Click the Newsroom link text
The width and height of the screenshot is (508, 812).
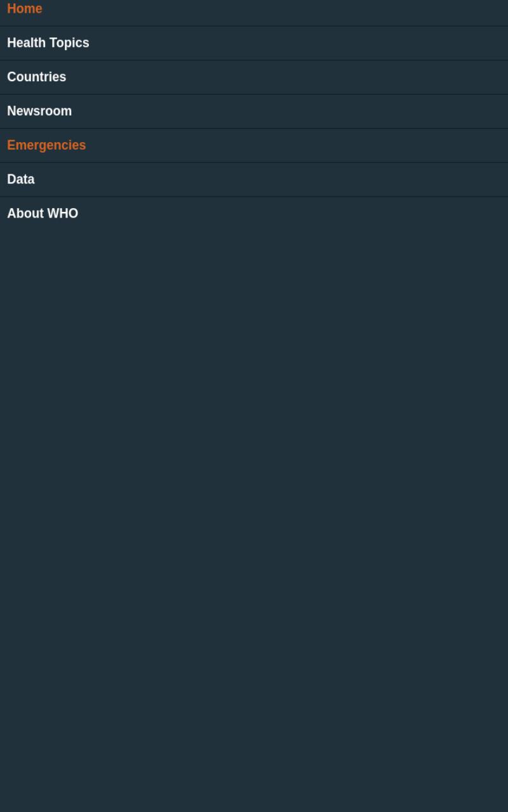(x=39, y=111)
